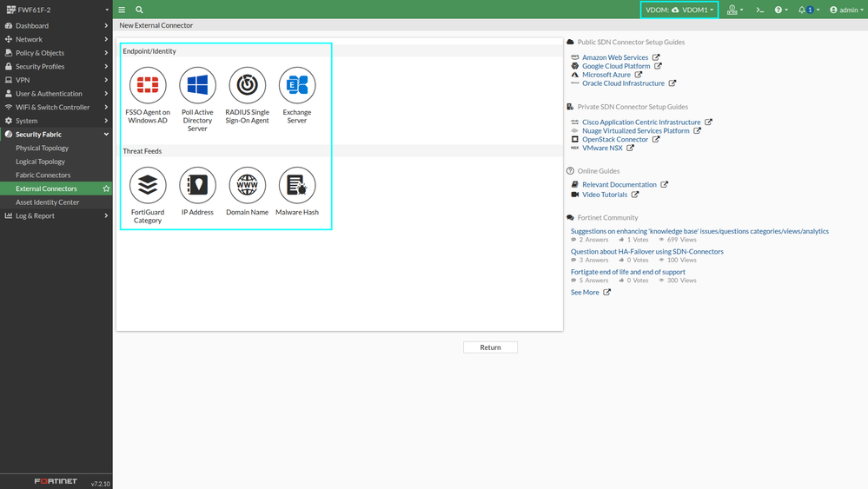This screenshot has height=489, width=868.
Task: Open the Amazon Web Services setup guide link
Action: tap(615, 57)
